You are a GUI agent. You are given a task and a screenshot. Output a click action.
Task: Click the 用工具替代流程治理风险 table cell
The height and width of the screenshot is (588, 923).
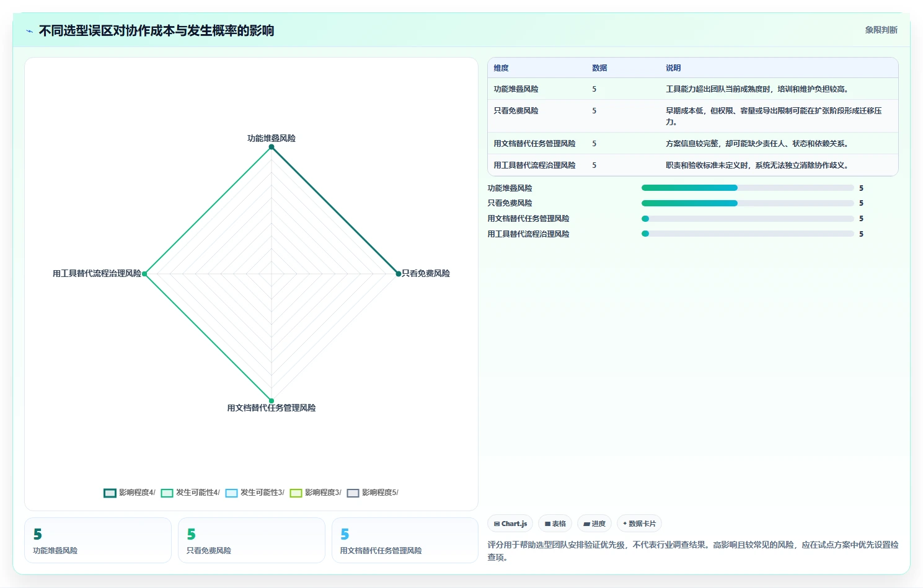coord(534,165)
